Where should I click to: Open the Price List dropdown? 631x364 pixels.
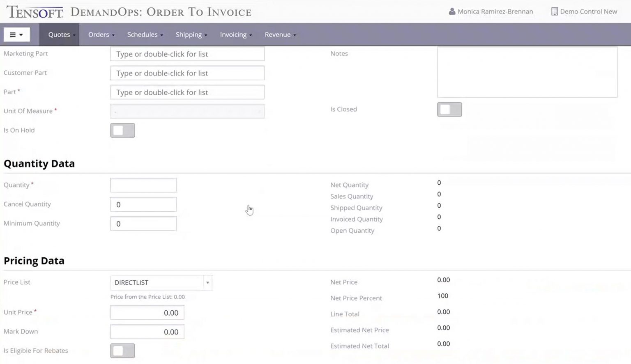pyautogui.click(x=207, y=282)
